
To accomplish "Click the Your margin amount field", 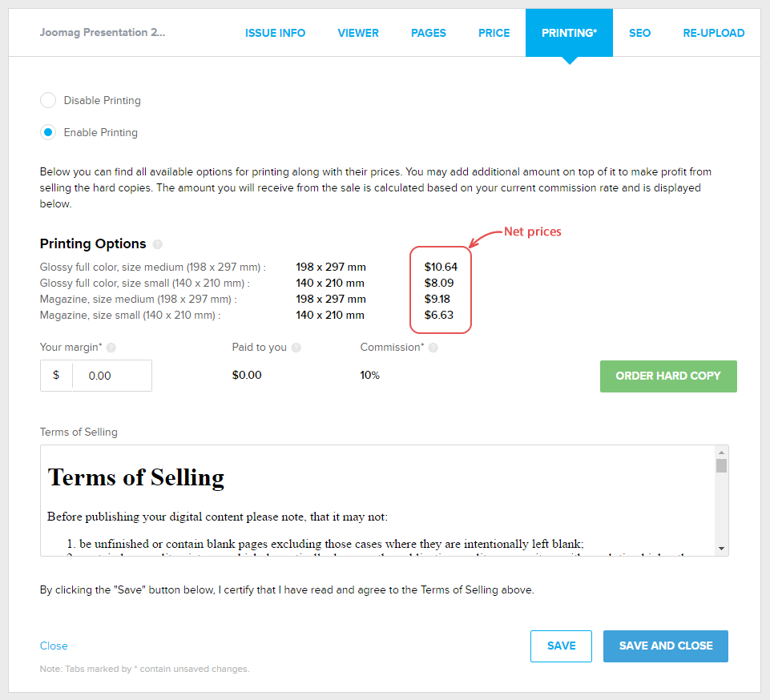I will click(111, 376).
